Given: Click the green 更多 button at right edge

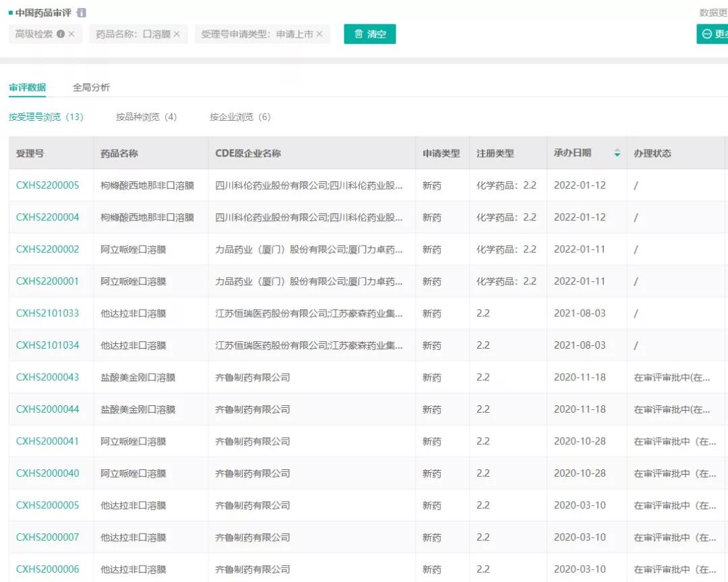Looking at the screenshot, I should 713,34.
